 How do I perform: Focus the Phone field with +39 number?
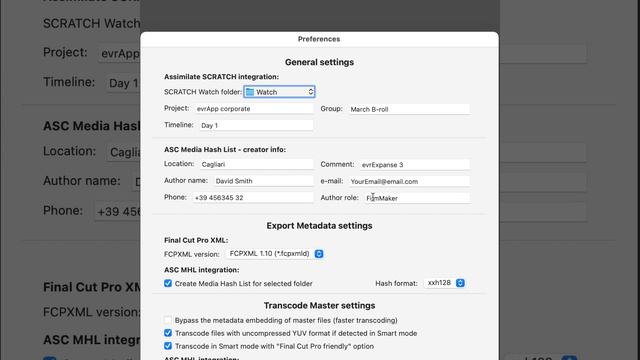click(253, 198)
